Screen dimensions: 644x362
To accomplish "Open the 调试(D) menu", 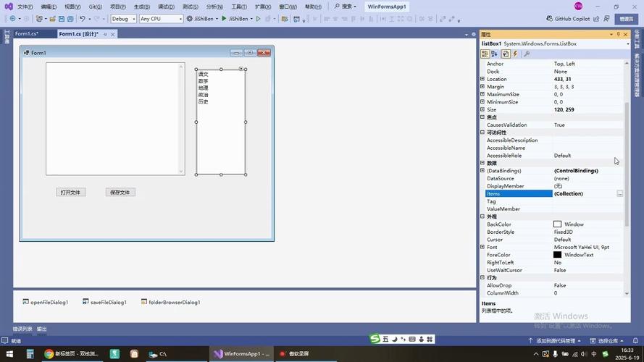I will (166, 7).
